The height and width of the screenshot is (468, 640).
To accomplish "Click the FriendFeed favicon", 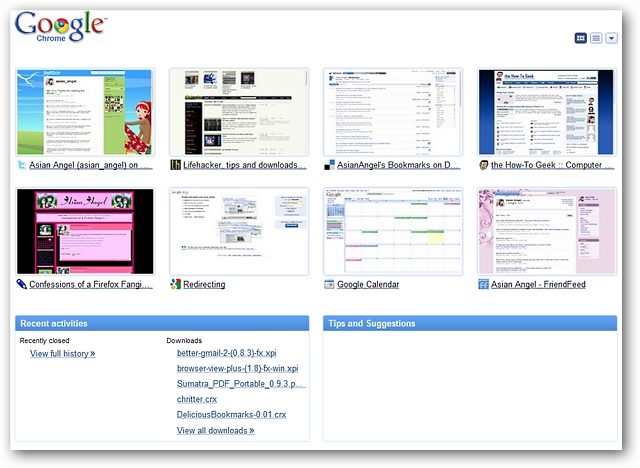I will coord(484,284).
